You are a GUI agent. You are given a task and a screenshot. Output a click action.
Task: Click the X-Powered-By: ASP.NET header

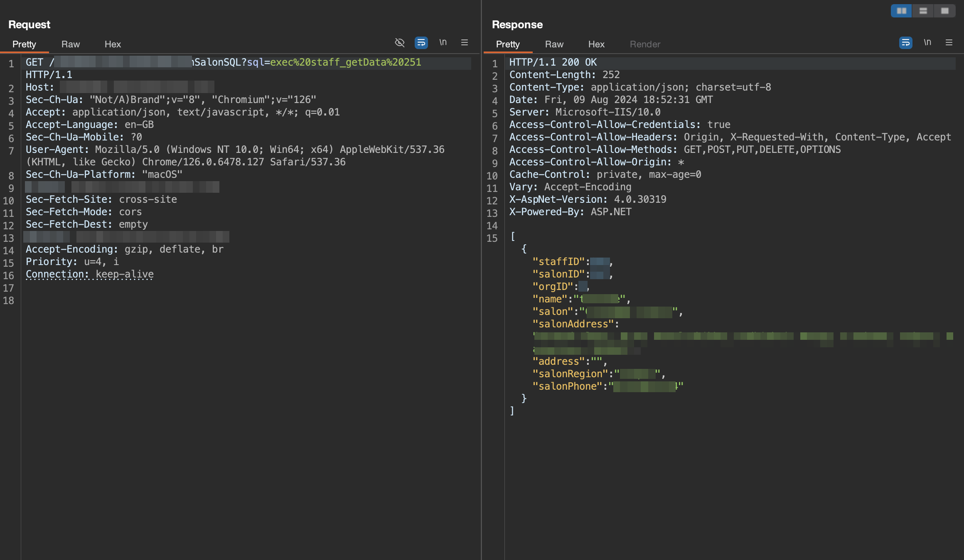pos(571,212)
